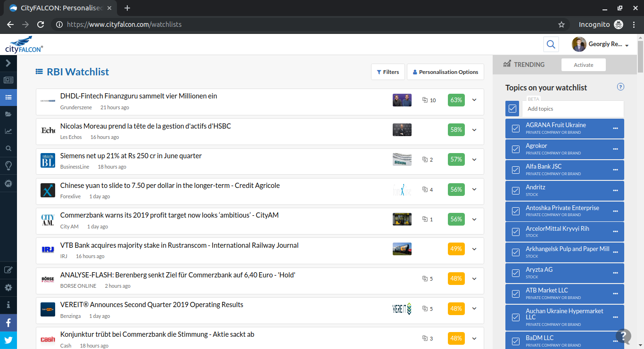This screenshot has height=349, width=644.
Task: Uncheck the Agrokor topic checkbox
Action: coord(515,149)
